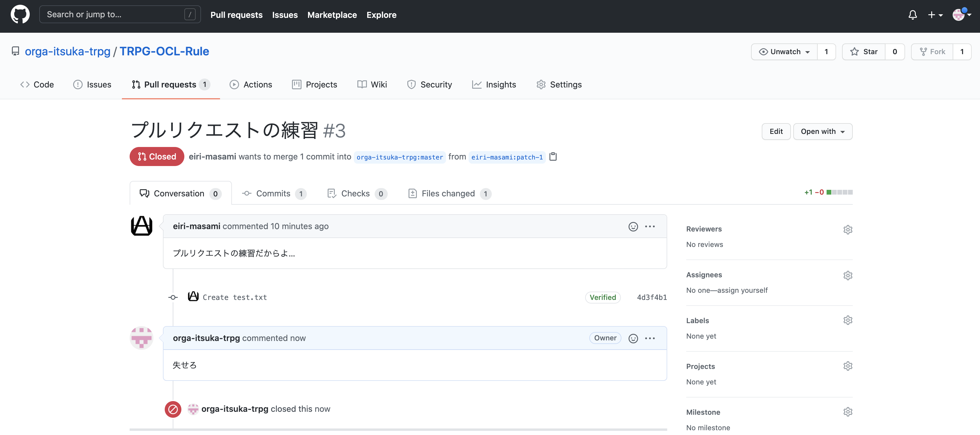Open the Milestone gear settings
Image resolution: width=980 pixels, height=435 pixels.
(x=848, y=412)
